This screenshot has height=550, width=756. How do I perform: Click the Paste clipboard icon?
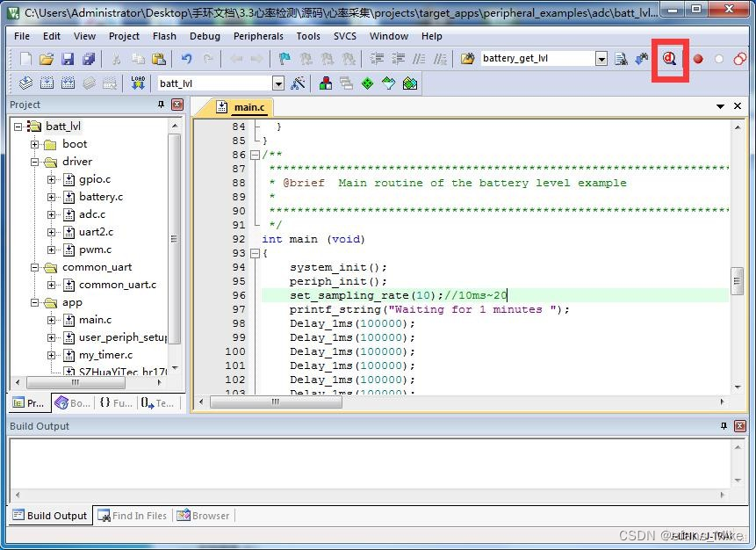(x=159, y=59)
